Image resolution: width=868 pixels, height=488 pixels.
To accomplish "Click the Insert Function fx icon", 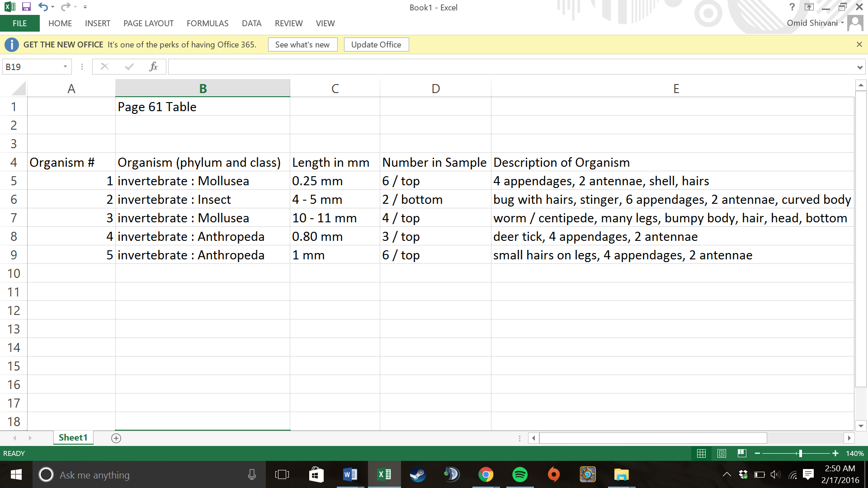I will [x=153, y=67].
